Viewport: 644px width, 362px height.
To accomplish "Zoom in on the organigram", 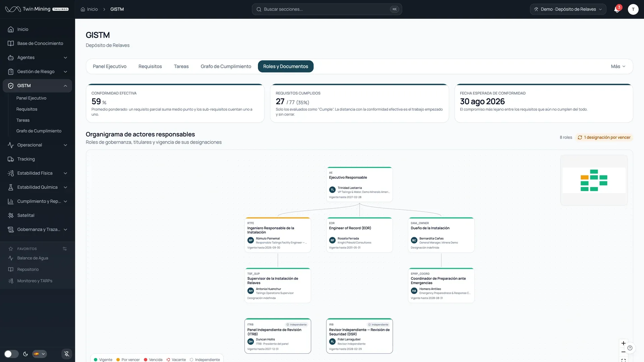I will coord(624,343).
